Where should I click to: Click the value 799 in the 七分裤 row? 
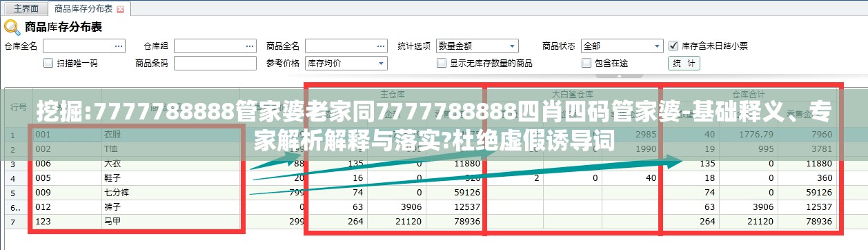297,192
